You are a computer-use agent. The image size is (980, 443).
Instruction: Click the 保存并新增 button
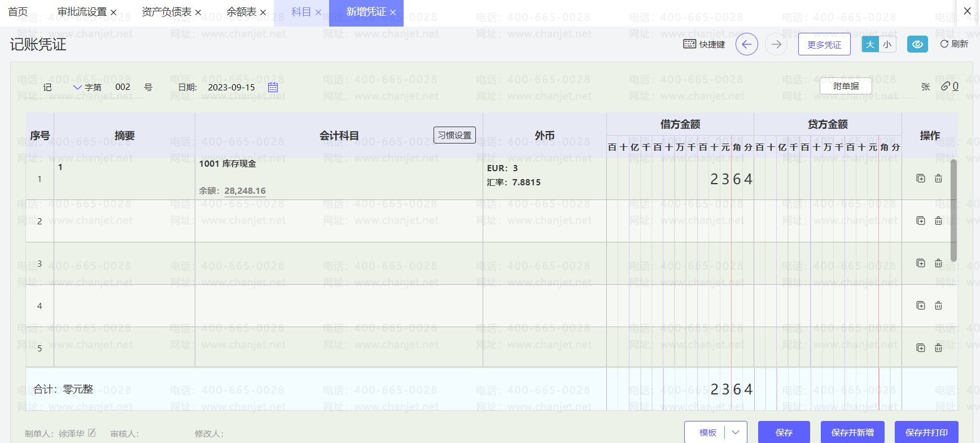point(852,432)
